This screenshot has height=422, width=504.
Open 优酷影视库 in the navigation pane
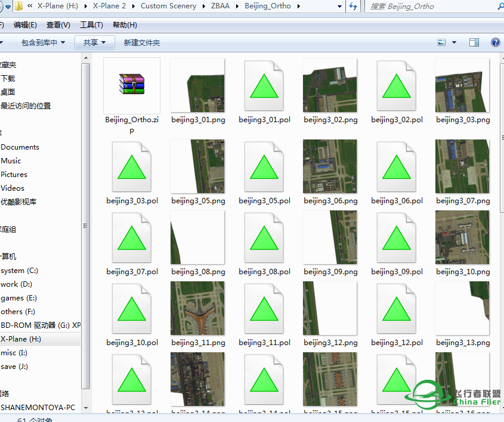18,202
